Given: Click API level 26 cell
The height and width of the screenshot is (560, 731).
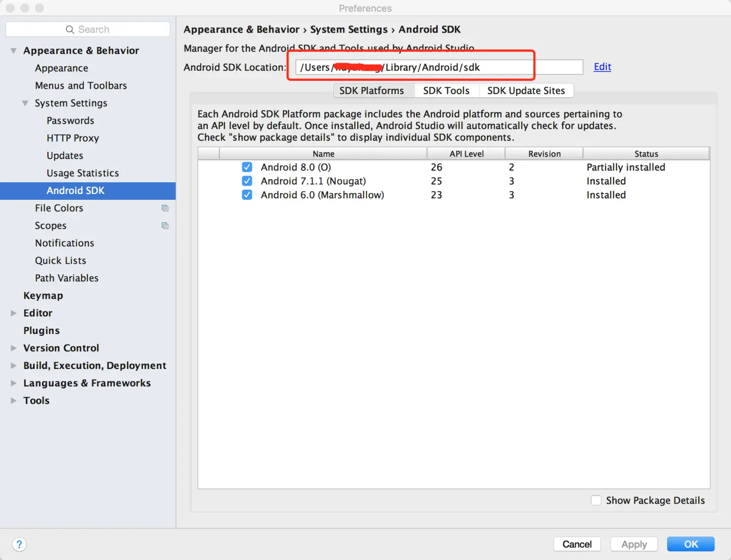Looking at the screenshot, I should [x=437, y=167].
